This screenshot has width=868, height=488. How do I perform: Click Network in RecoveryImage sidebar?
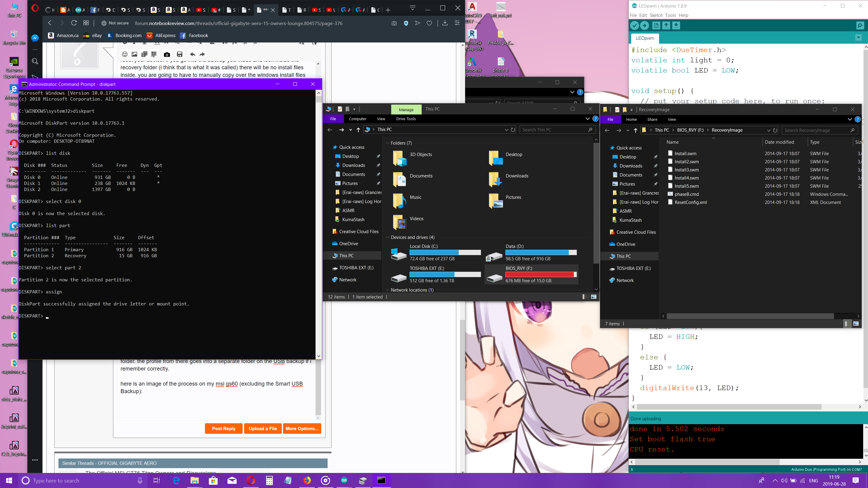tap(625, 280)
